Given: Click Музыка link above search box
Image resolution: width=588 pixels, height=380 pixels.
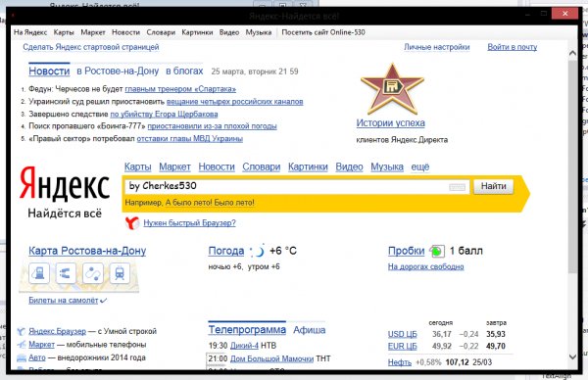Looking at the screenshot, I should pyautogui.click(x=387, y=166).
